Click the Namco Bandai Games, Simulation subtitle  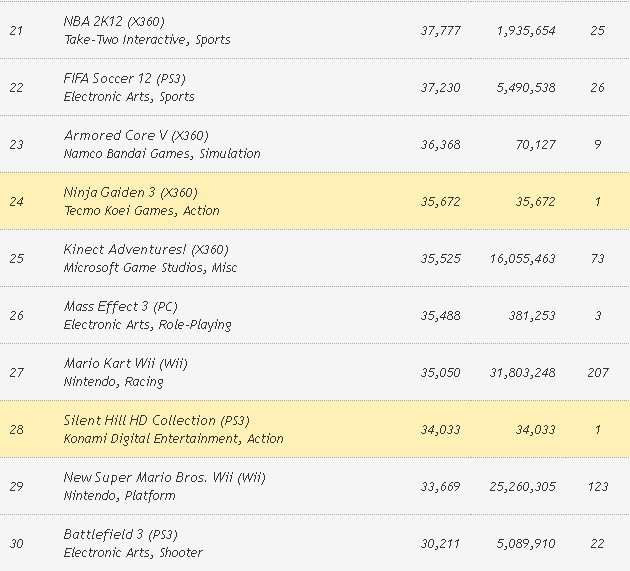click(162, 154)
